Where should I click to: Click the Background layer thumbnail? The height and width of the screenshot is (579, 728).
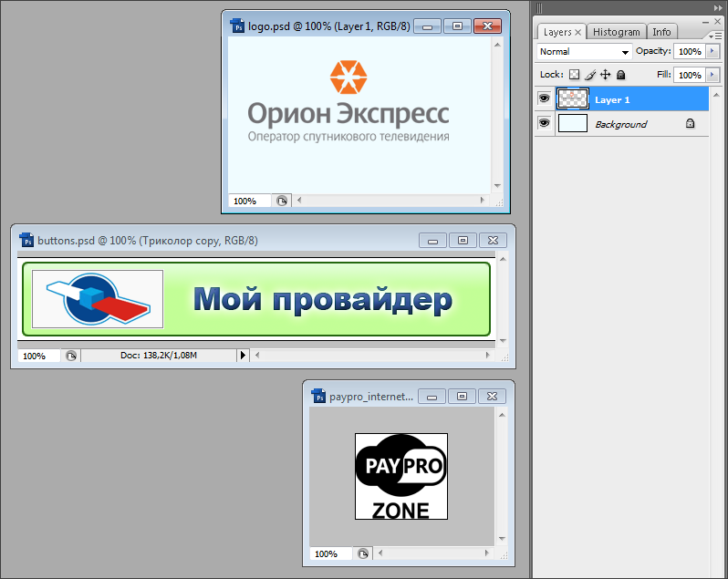coord(573,123)
